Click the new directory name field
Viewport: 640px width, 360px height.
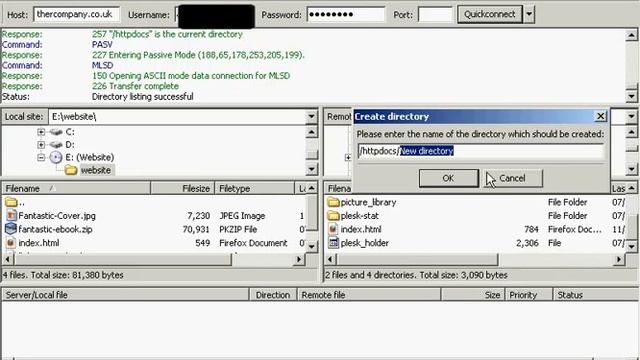point(480,151)
